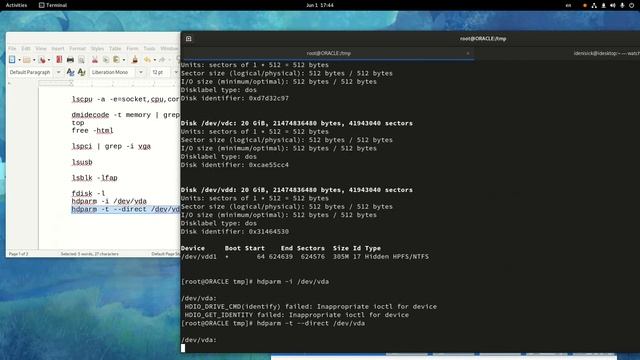Switch to the root@ORACLE:/tmp terminal tab
Viewport: 640px width, 360px height.
328,53
